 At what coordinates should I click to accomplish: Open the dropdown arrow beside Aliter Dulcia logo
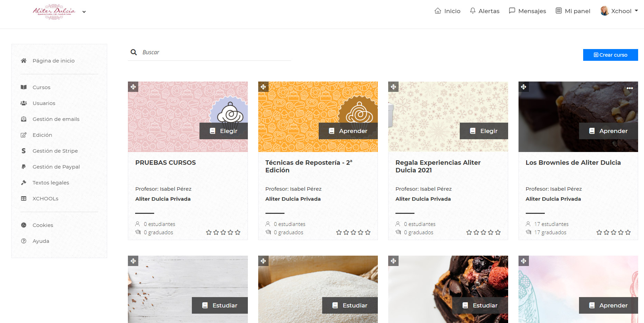point(84,12)
